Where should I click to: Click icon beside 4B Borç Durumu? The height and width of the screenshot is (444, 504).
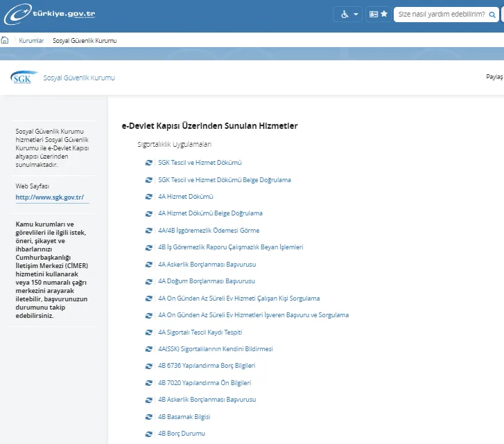(149, 434)
